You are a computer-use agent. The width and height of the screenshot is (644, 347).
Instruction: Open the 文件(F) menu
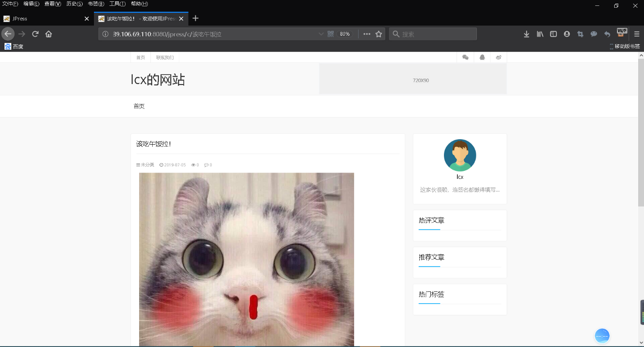click(x=10, y=4)
